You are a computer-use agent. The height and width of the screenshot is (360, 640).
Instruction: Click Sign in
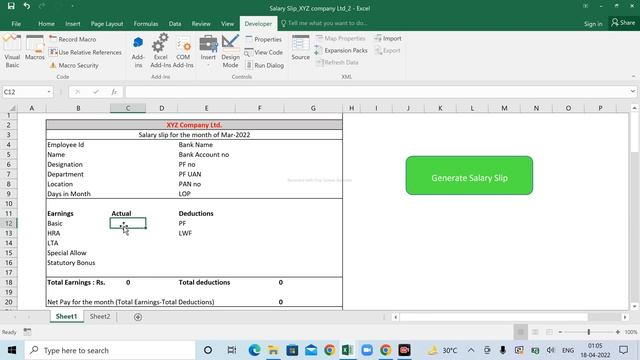[x=593, y=24]
